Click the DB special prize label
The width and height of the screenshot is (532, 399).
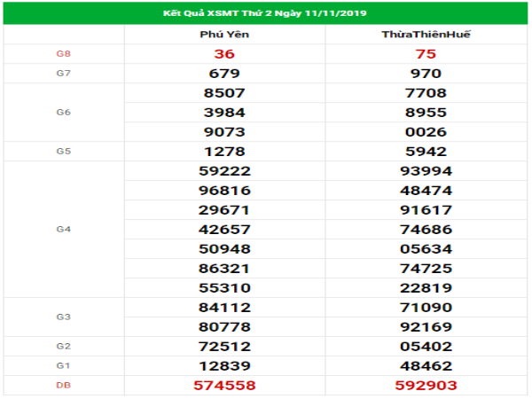tap(63, 385)
